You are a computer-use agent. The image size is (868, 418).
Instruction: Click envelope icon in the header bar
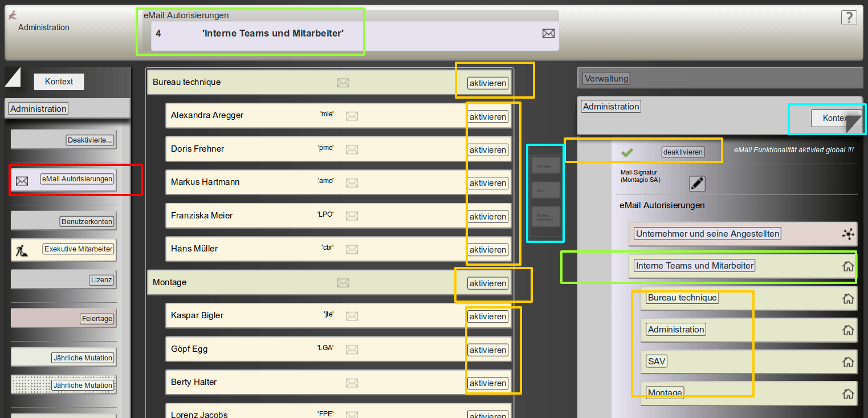[x=548, y=34]
